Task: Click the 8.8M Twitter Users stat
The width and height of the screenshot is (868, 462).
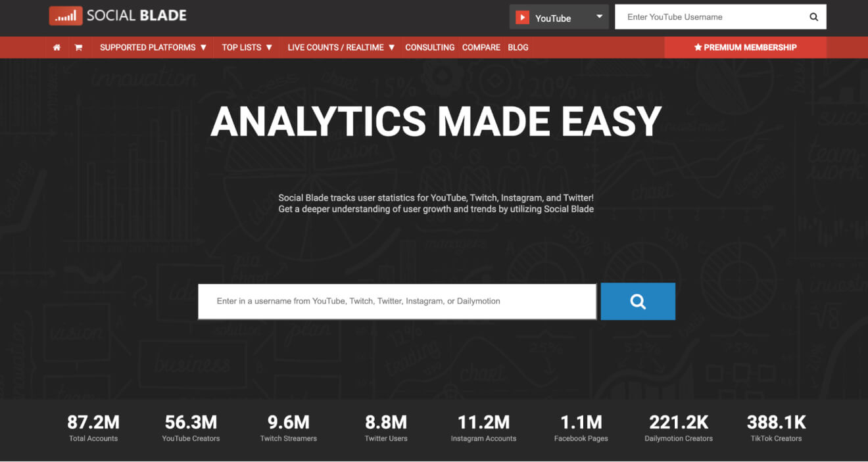Action: tap(386, 428)
